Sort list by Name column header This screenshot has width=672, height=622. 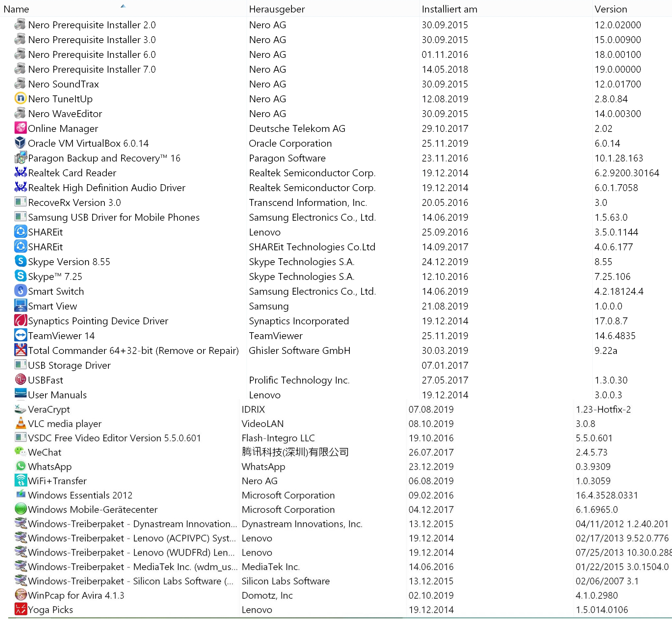16,9
